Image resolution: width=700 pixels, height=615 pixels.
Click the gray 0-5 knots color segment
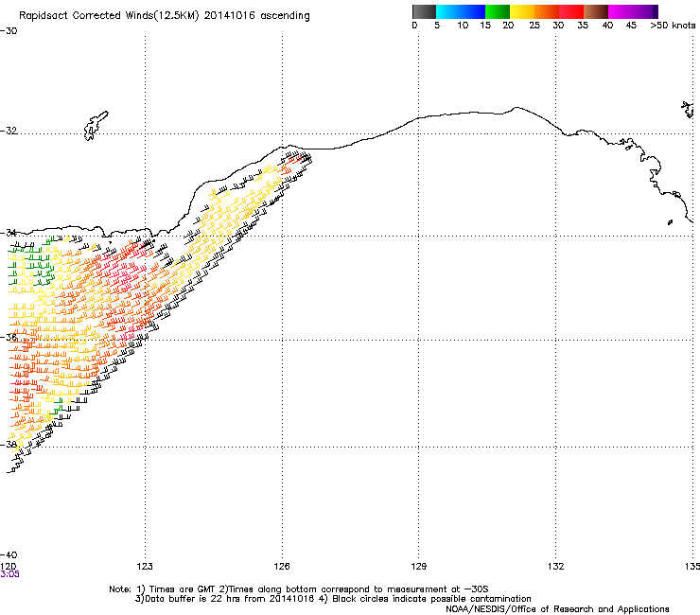click(424, 11)
